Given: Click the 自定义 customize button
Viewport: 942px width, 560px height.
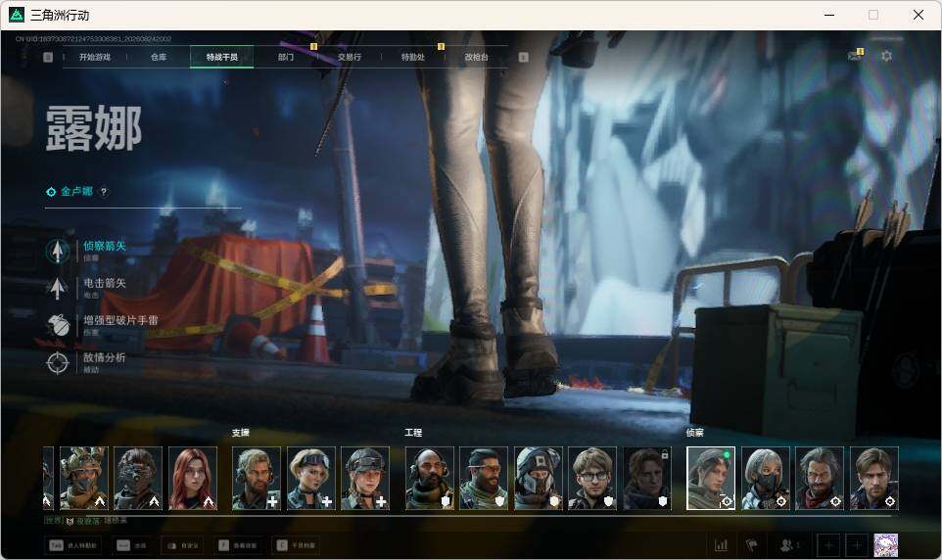Looking at the screenshot, I should pyautogui.click(x=182, y=545).
